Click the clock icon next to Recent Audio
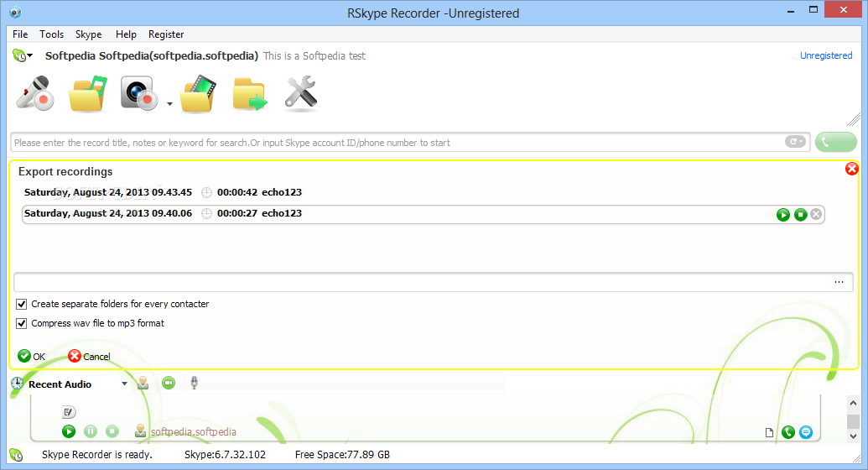Screen dimensions: 868x470 pos(17,383)
